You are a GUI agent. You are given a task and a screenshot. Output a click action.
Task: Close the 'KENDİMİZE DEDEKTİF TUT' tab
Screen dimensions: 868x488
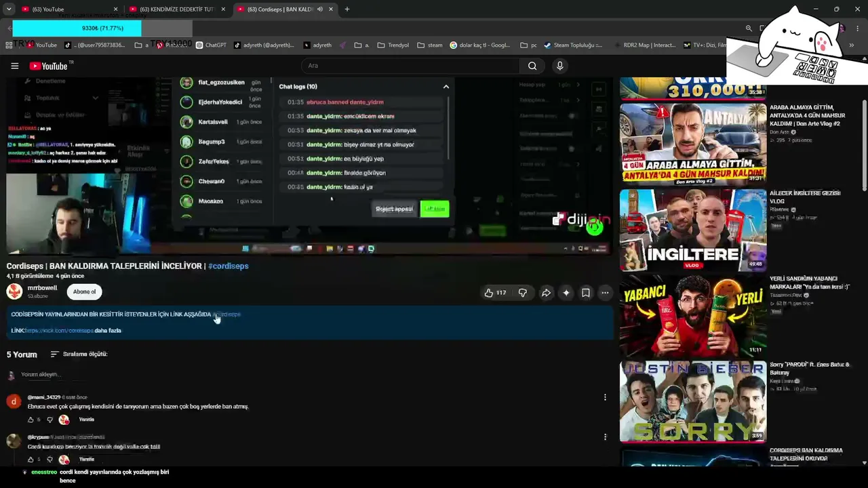click(223, 9)
